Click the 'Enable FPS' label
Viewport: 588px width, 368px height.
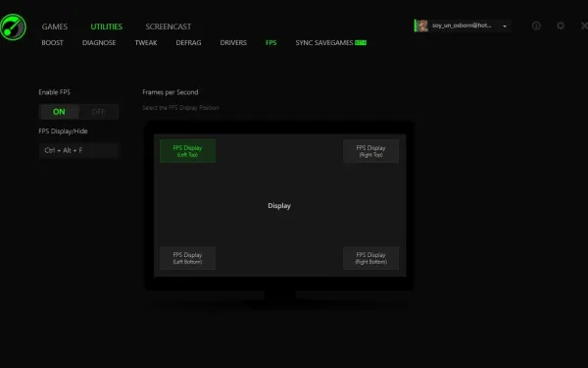click(54, 92)
